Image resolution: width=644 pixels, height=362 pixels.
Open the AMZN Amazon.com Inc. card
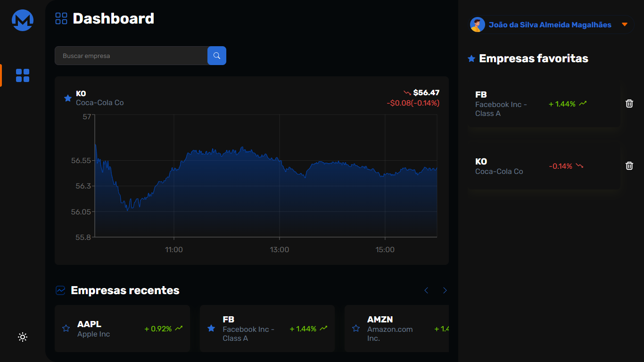(x=396, y=329)
